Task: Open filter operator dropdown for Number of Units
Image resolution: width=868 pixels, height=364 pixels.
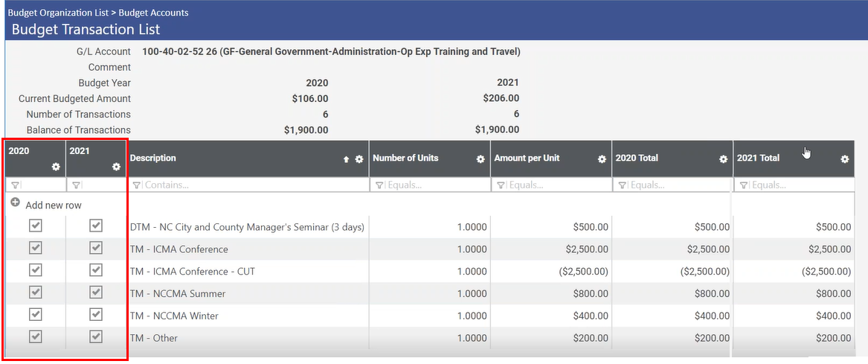Action: click(x=379, y=185)
